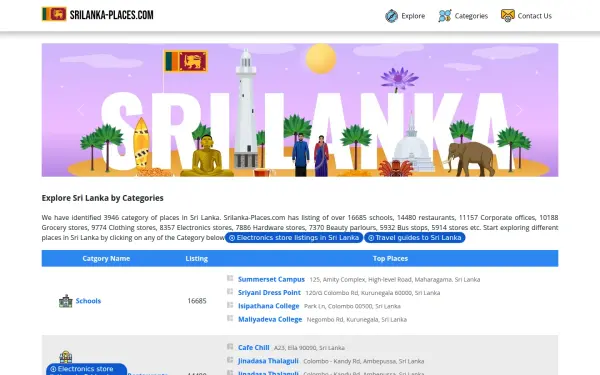Click icon beside Summerset Campus
The image size is (600, 375).
click(x=230, y=278)
